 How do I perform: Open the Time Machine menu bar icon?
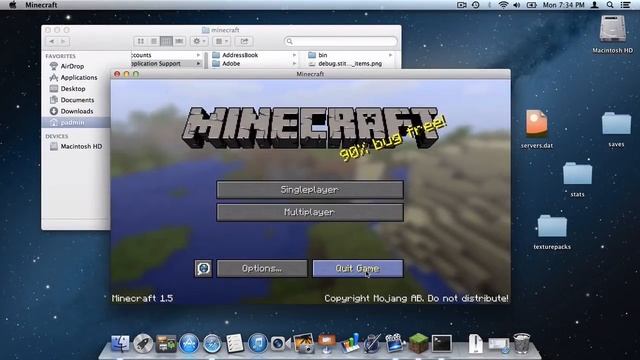click(x=476, y=5)
